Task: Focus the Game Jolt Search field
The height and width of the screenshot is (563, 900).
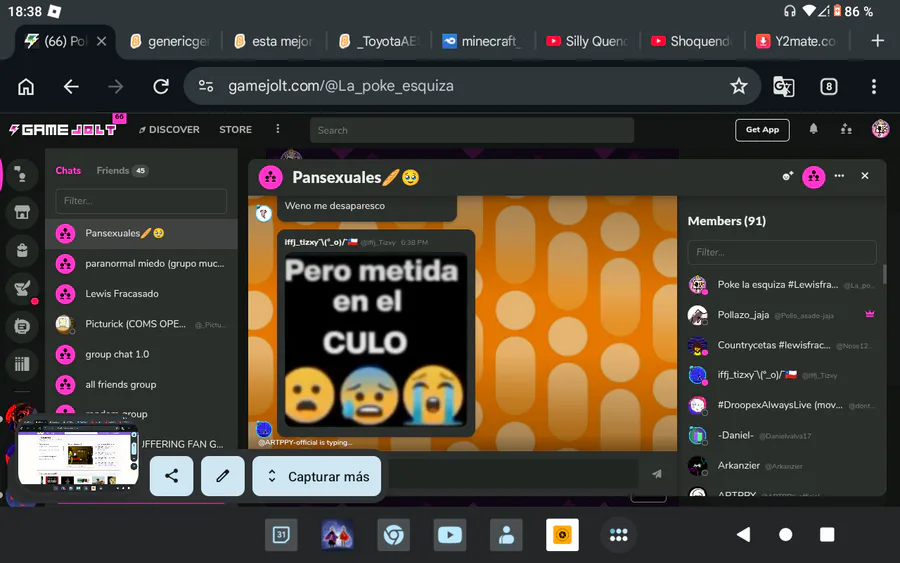Action: (x=472, y=130)
